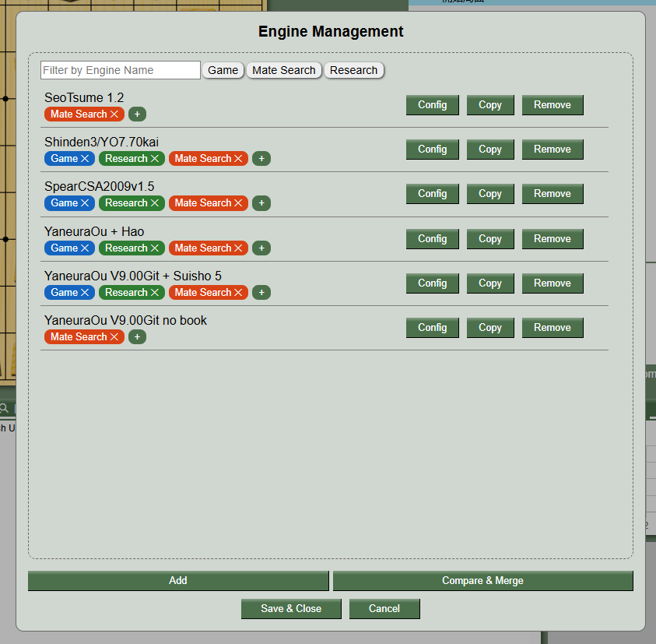Click the Filter by Engine Name input field

[120, 70]
